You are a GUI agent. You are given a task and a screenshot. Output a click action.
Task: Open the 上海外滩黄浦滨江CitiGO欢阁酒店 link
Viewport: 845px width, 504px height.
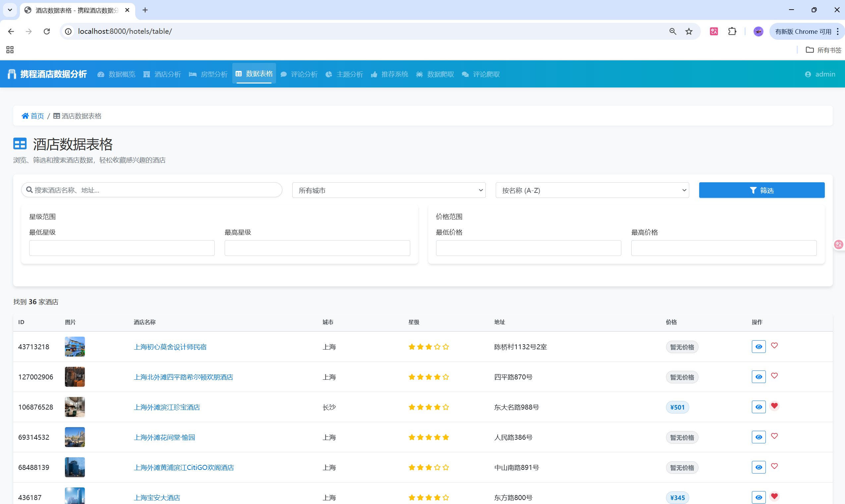(x=184, y=468)
